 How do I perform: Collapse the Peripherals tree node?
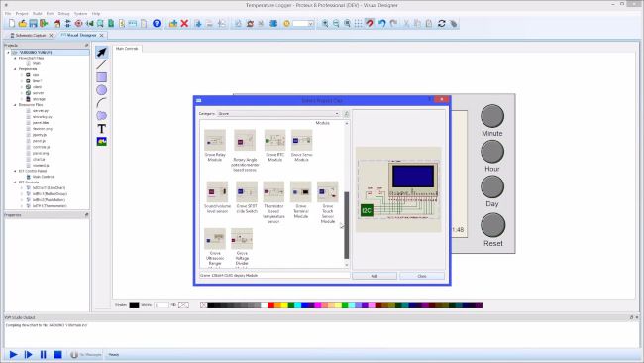click(x=15, y=69)
